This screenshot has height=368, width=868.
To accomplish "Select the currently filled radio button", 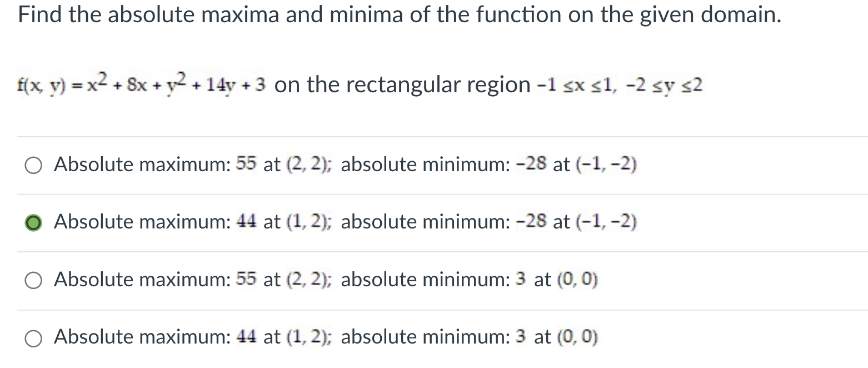I will click(33, 222).
